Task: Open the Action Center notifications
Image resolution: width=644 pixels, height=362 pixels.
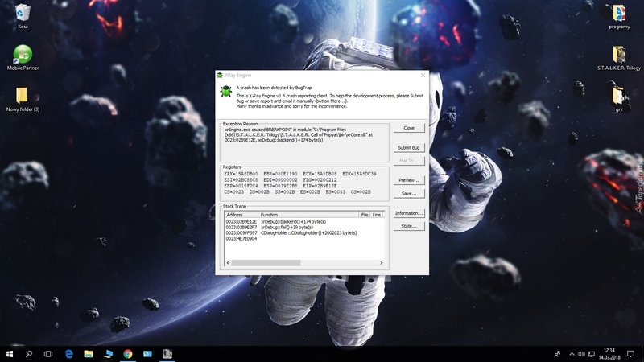Action: click(x=631, y=354)
